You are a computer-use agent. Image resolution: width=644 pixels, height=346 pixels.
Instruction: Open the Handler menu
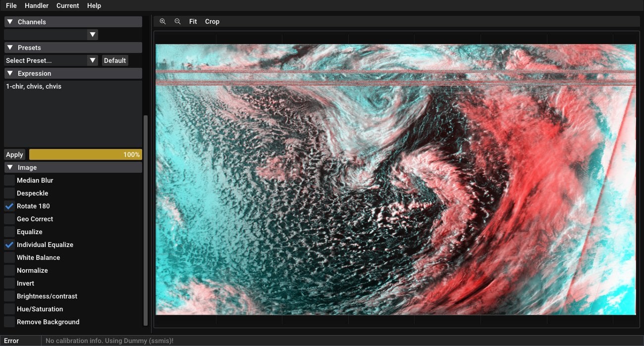tap(37, 5)
